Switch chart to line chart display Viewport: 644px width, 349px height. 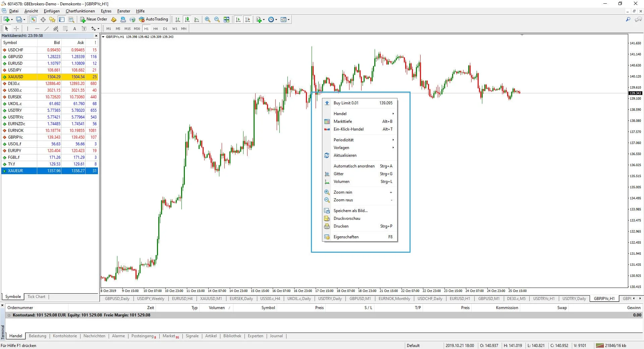(x=197, y=19)
